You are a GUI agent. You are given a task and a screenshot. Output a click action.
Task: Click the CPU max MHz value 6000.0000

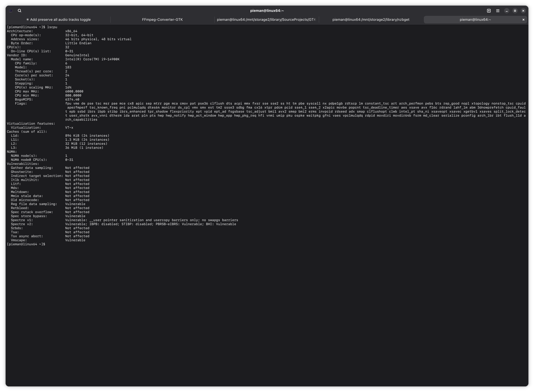click(74, 91)
